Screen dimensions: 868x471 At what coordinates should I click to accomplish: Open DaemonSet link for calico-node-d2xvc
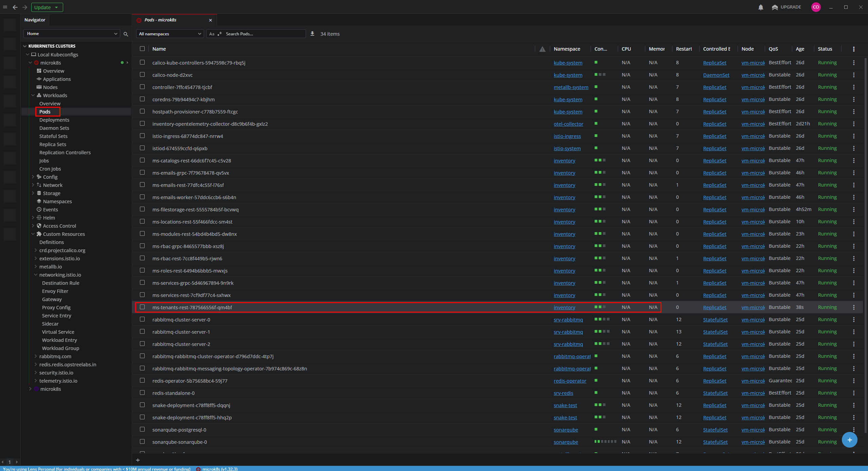tap(716, 75)
